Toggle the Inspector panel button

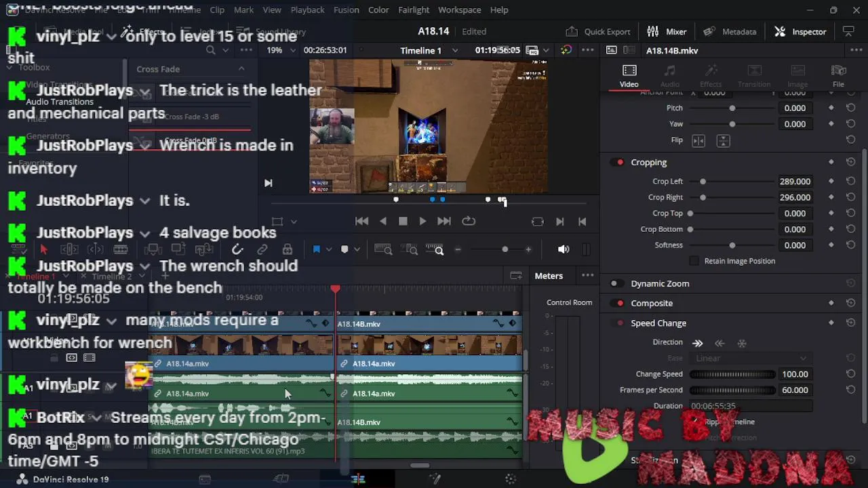(800, 31)
